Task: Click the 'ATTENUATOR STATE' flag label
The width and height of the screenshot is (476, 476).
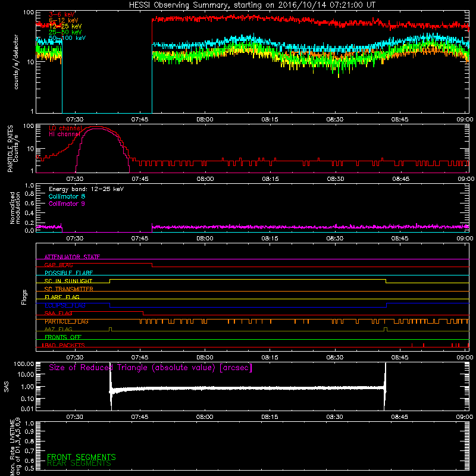Action: 72,257
